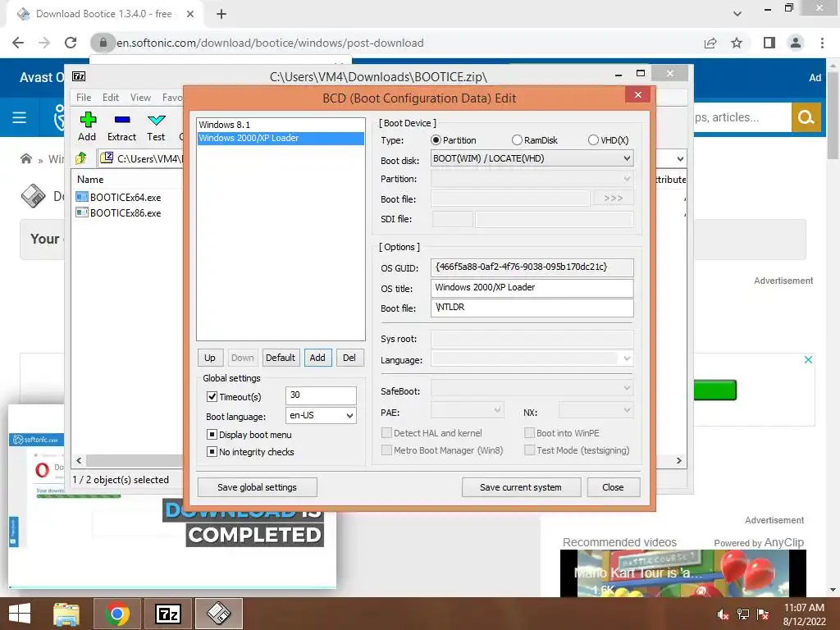The image size is (840, 630).
Task: Select Windows 2000/XP Loader entry
Action: coord(281,138)
